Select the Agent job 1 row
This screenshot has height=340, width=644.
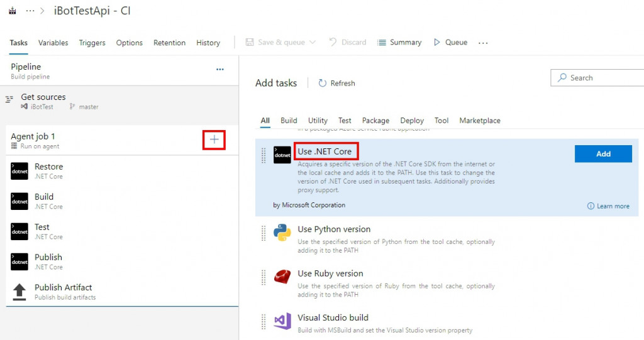pos(123,140)
